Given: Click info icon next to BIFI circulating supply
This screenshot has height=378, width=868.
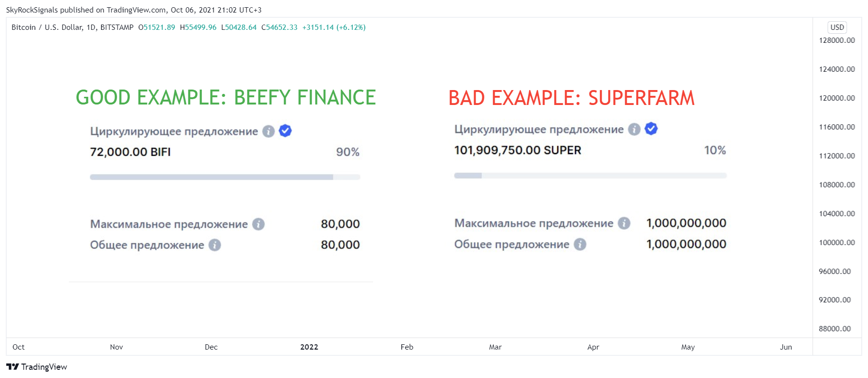Looking at the screenshot, I should pos(268,131).
